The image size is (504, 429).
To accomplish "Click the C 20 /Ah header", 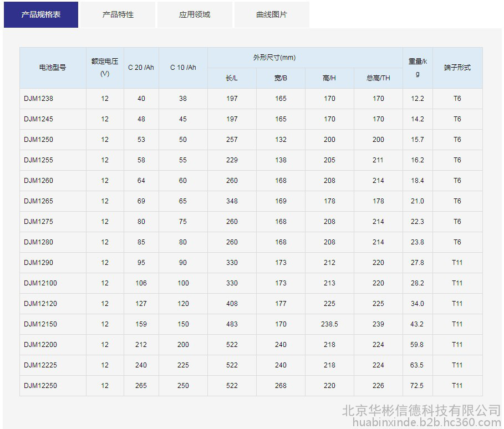I will coord(141,68).
